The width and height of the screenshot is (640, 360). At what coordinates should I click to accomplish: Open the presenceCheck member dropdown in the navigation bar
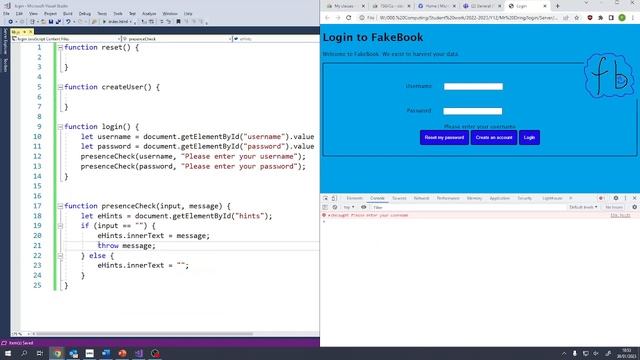click(177, 39)
